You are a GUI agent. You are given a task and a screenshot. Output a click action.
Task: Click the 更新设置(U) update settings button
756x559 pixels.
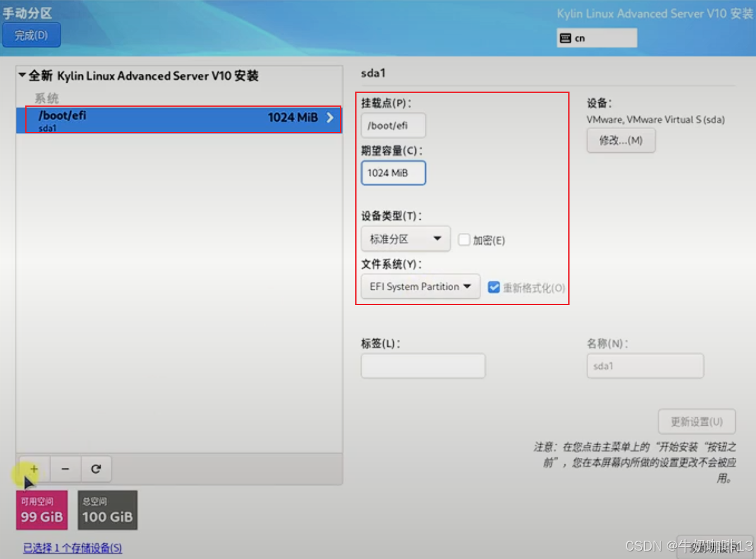pyautogui.click(x=697, y=422)
